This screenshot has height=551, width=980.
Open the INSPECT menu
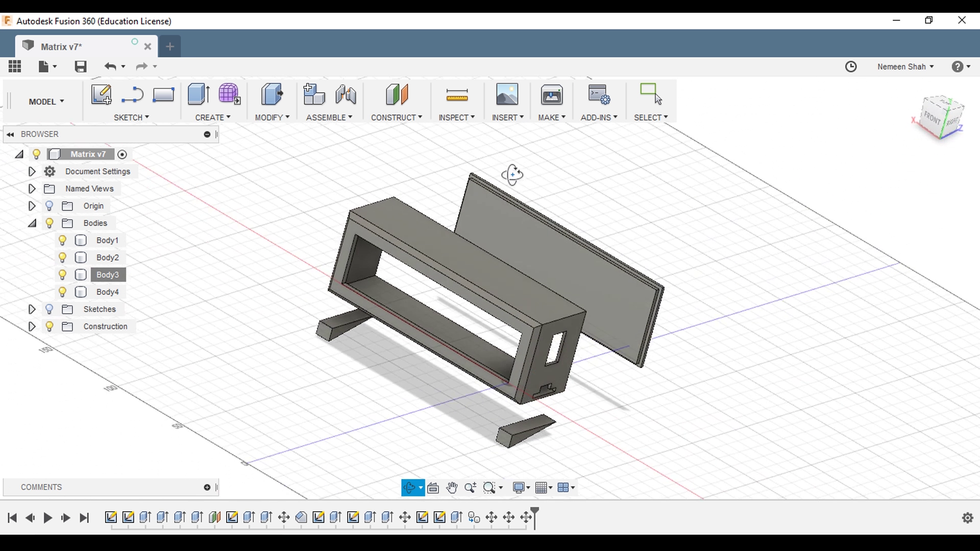[x=457, y=117]
